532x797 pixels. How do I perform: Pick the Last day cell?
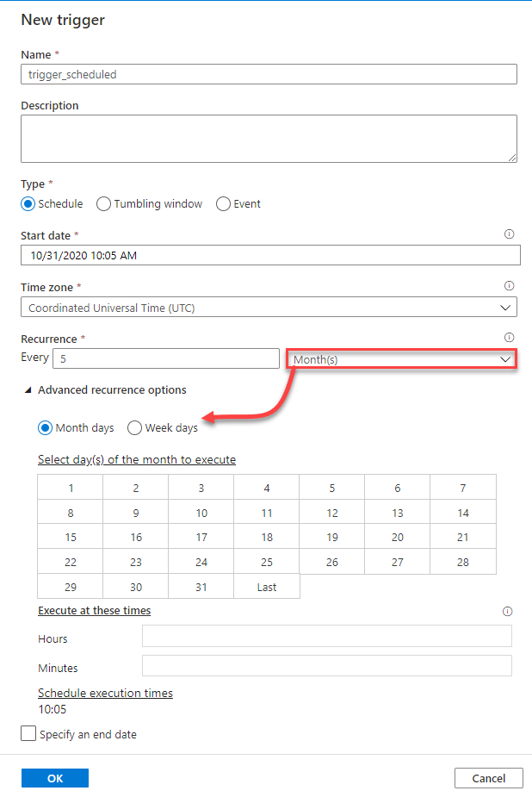[x=267, y=586]
